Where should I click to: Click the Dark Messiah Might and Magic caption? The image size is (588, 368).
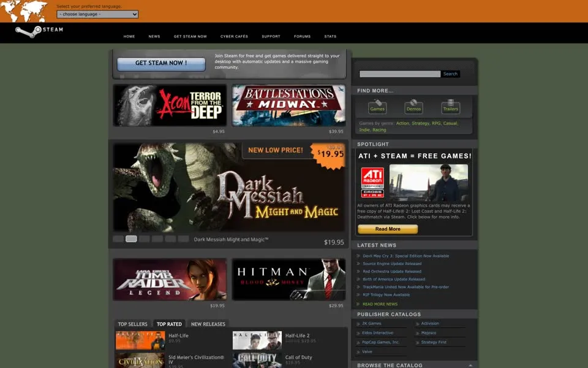(x=231, y=240)
